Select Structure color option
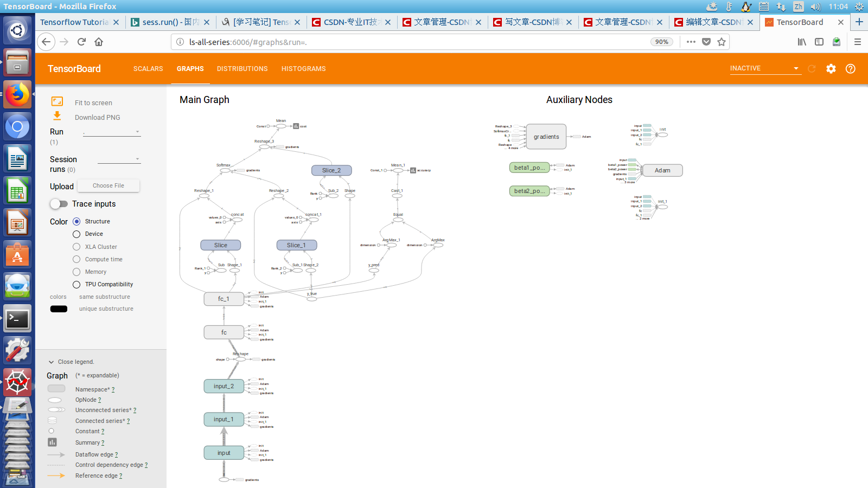The width and height of the screenshot is (868, 488). 76,221
